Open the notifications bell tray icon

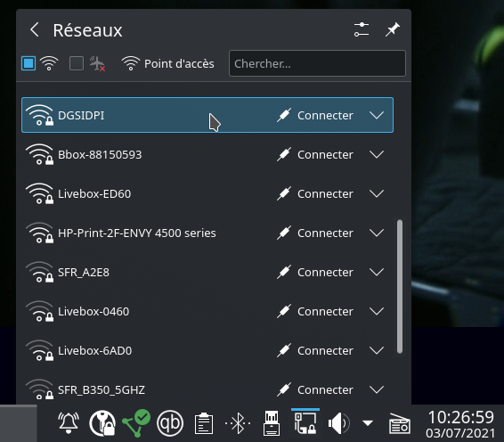[x=69, y=423]
